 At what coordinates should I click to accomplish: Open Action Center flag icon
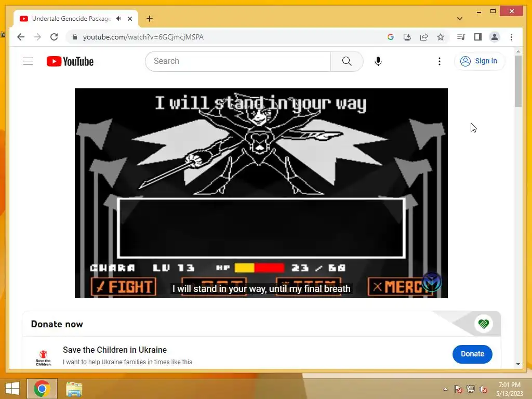[x=458, y=389]
